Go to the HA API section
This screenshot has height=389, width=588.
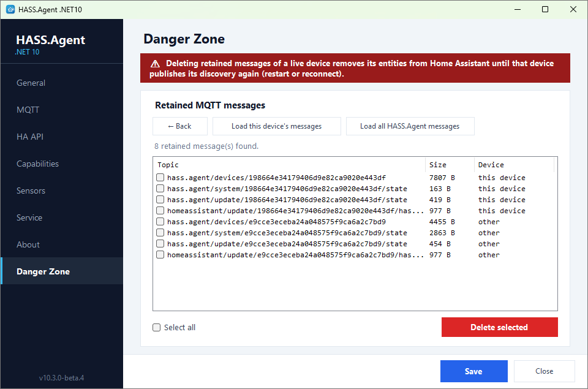click(x=62, y=137)
